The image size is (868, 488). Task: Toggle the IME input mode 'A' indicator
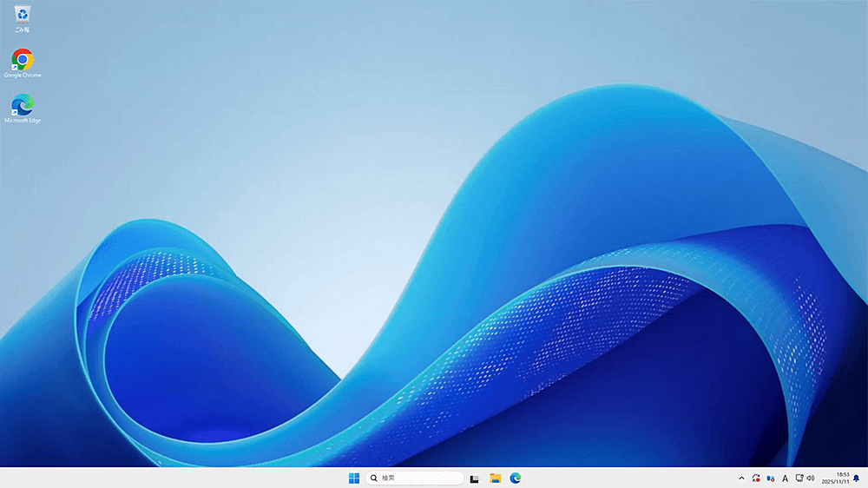(x=786, y=478)
